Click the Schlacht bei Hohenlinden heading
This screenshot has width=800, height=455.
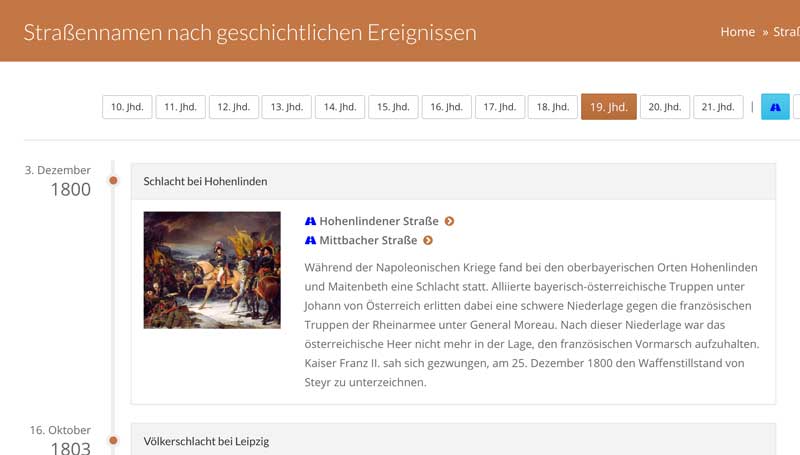(205, 182)
